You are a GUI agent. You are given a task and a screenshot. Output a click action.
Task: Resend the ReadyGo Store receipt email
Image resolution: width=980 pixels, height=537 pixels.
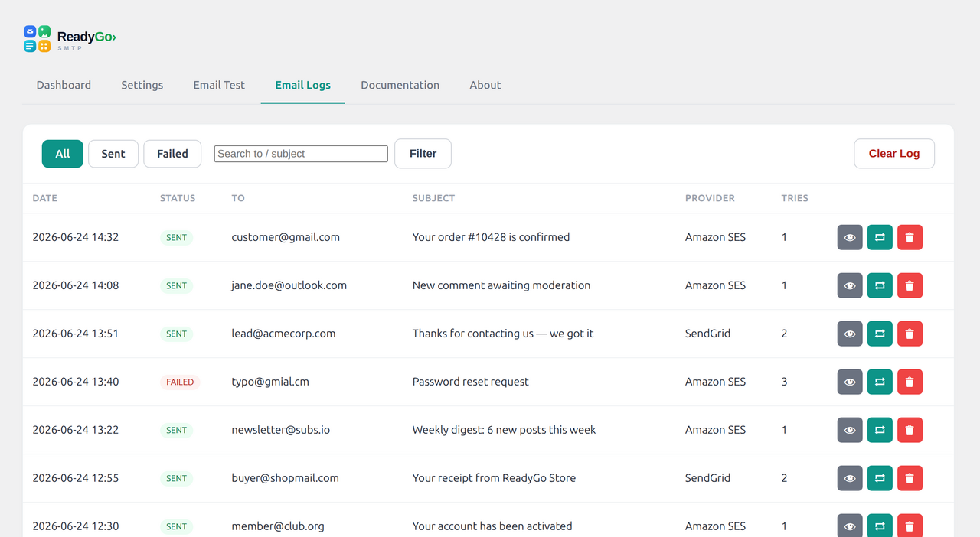[880, 478]
